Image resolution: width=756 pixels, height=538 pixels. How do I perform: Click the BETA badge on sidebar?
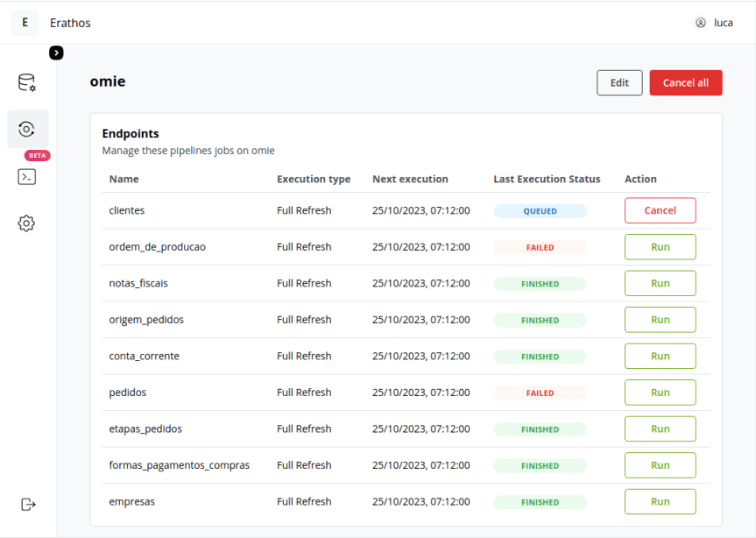pyautogui.click(x=37, y=155)
